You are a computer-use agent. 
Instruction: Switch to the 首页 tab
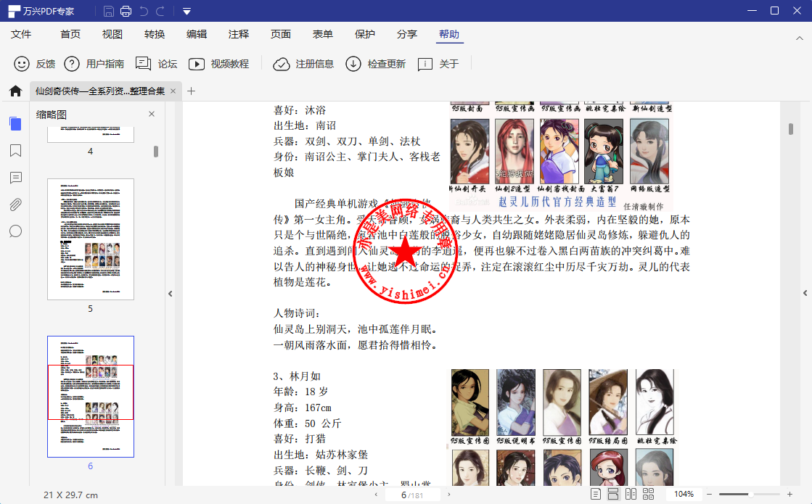70,34
